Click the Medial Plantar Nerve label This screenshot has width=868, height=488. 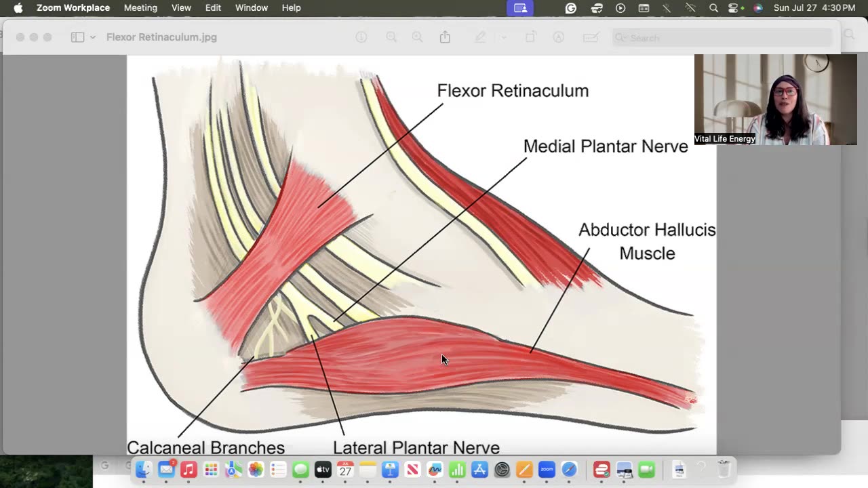pos(606,146)
